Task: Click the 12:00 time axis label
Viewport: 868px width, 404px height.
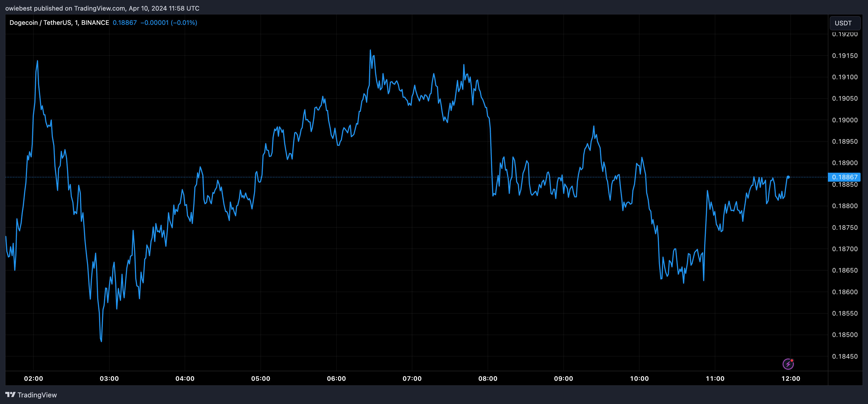Action: click(791, 378)
